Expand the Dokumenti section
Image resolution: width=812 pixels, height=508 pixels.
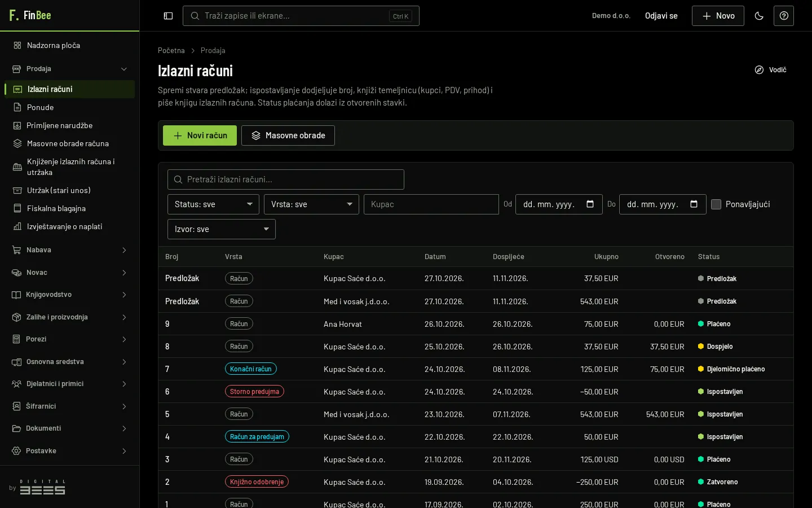coord(69,428)
